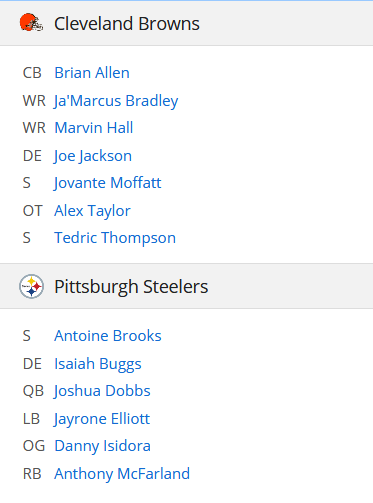Screen dimensions: 373x503
Task: View Isaiah Buggs' profile
Action: (98, 364)
